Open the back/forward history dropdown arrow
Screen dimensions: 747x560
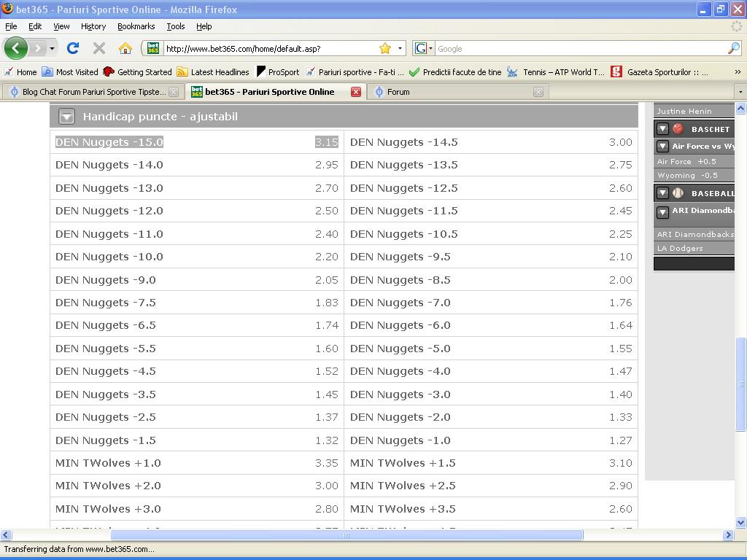(52, 48)
